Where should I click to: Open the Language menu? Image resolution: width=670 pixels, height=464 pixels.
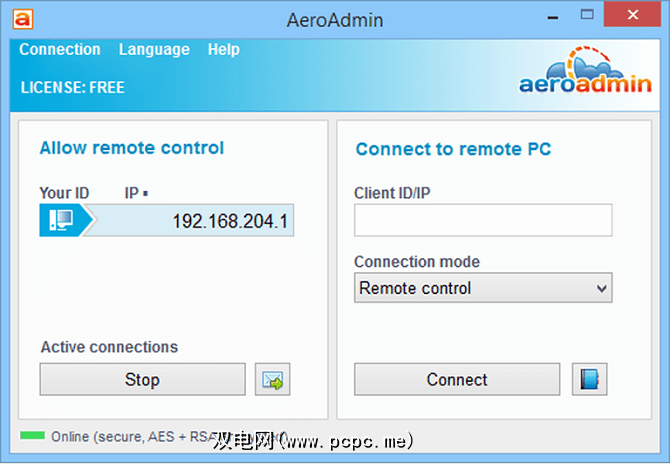point(154,50)
